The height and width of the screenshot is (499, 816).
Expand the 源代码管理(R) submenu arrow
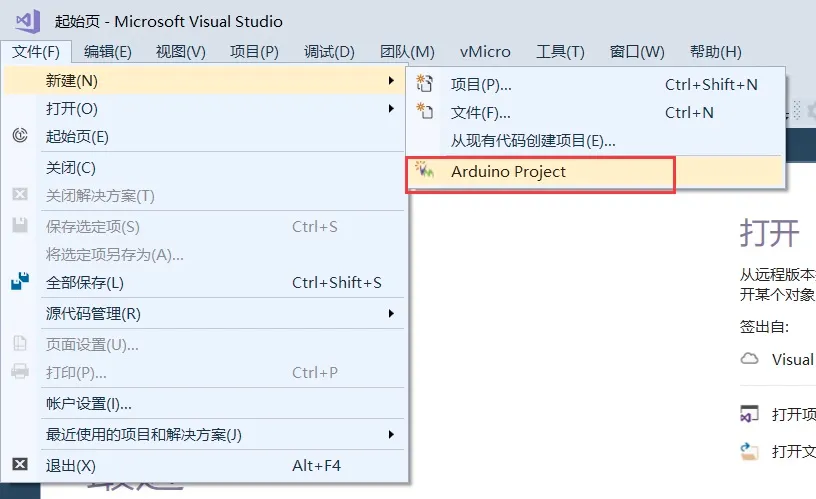(x=391, y=313)
